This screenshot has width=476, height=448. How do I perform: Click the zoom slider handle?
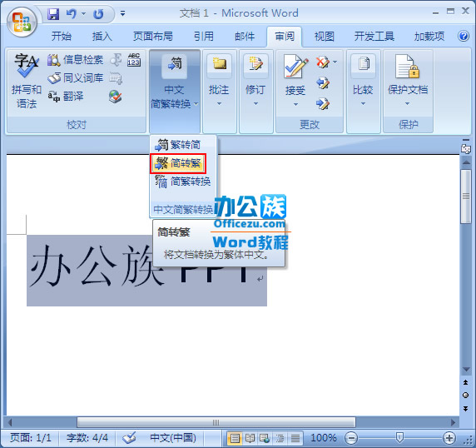pyautogui.click(x=399, y=438)
